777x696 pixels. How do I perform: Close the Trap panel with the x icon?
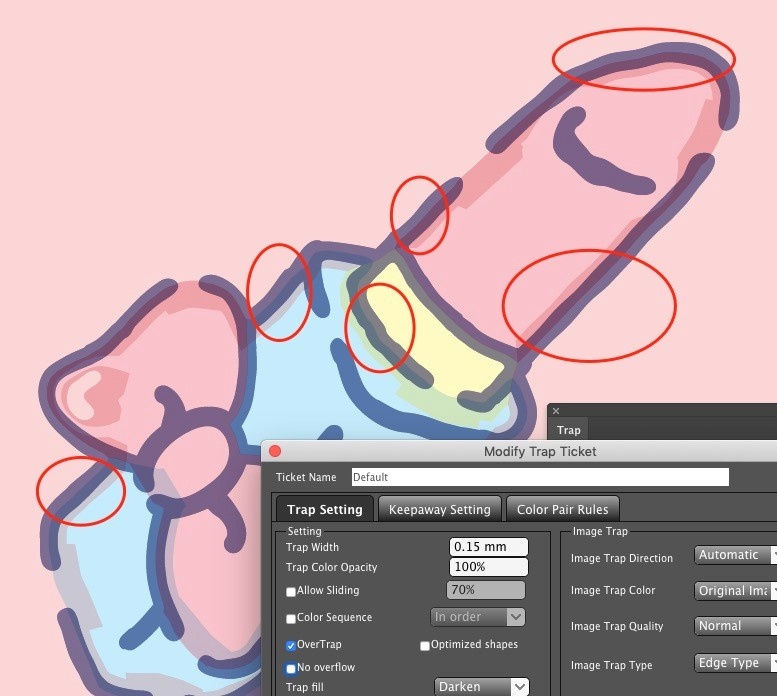(x=556, y=411)
